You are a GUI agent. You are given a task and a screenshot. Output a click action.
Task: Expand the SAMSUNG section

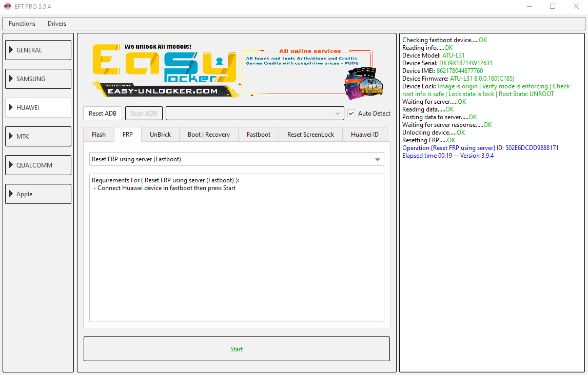[38, 79]
